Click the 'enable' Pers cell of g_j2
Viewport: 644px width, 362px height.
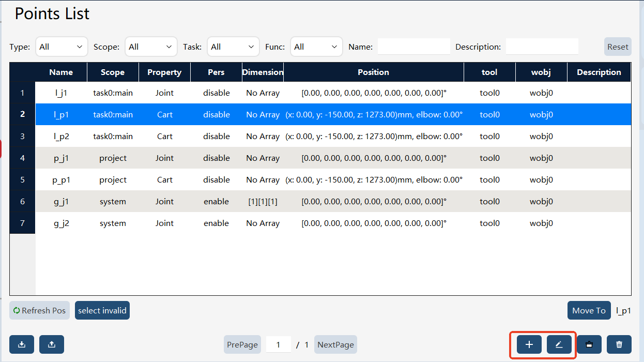(x=216, y=223)
